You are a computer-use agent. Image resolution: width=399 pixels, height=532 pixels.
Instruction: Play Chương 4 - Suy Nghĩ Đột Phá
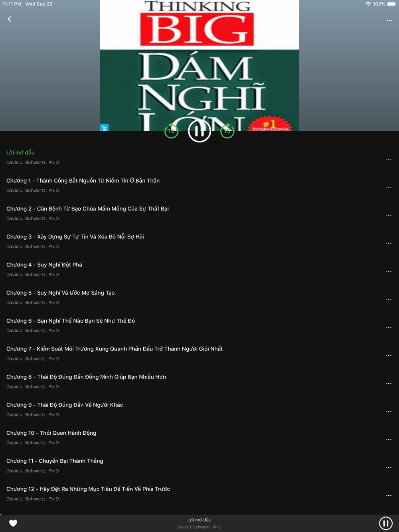[x=44, y=265]
